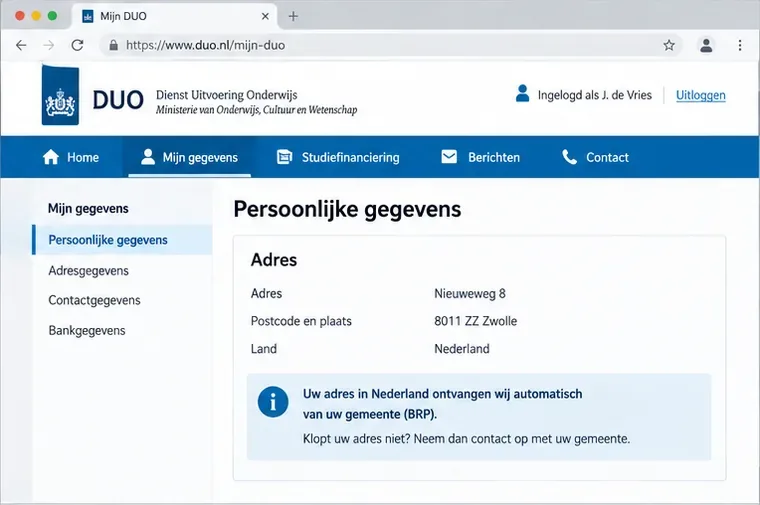Open Adresgegevens in the sidebar
The height and width of the screenshot is (505, 760).
[x=88, y=270]
